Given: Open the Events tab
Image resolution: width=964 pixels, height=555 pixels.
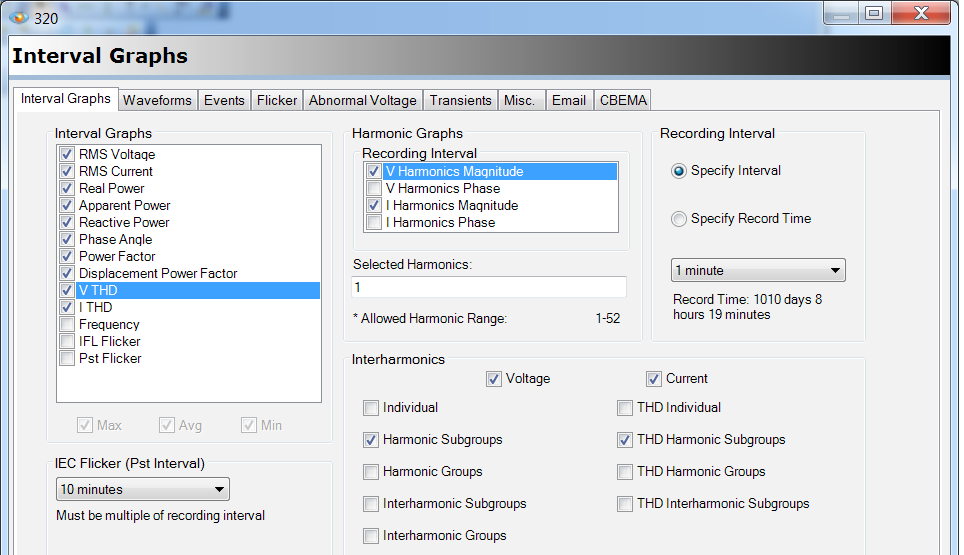Looking at the screenshot, I should click(x=224, y=100).
